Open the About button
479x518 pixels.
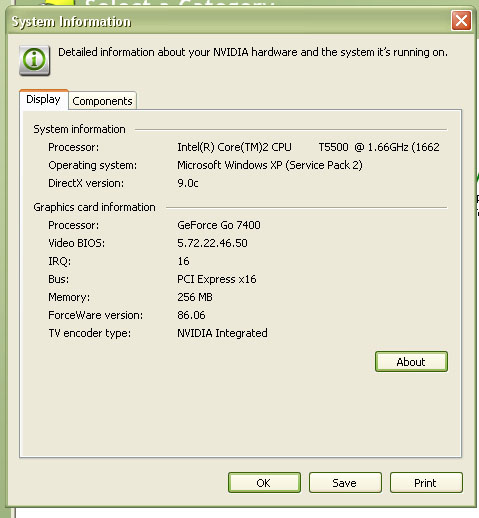411,362
